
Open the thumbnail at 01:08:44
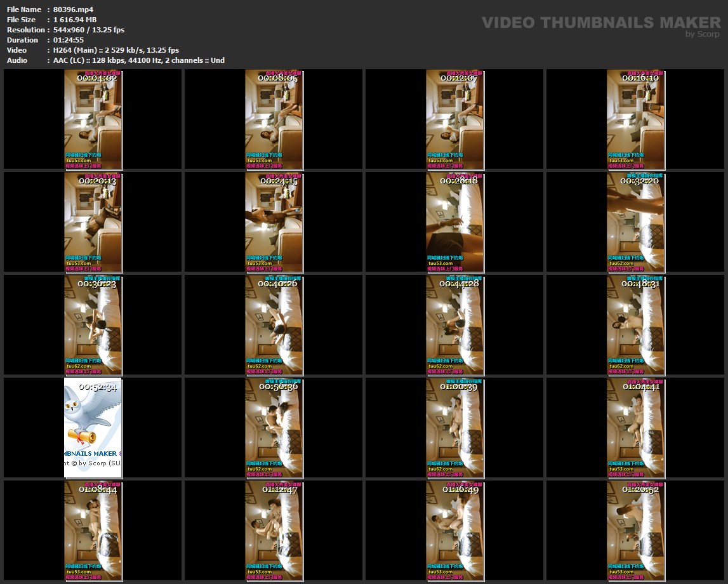click(x=93, y=531)
